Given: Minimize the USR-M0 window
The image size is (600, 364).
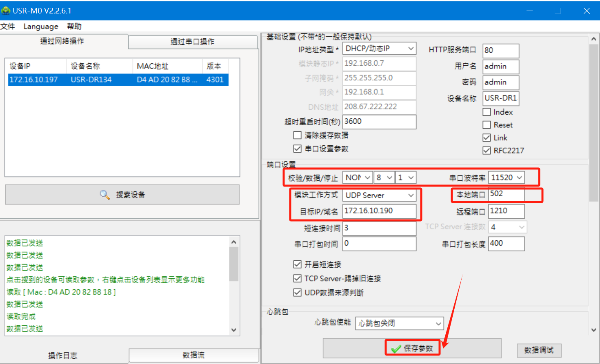Looking at the screenshot, I should [530, 11].
